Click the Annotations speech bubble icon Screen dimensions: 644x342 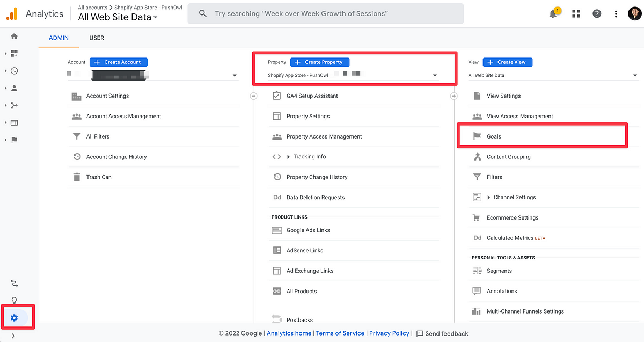[477, 291]
